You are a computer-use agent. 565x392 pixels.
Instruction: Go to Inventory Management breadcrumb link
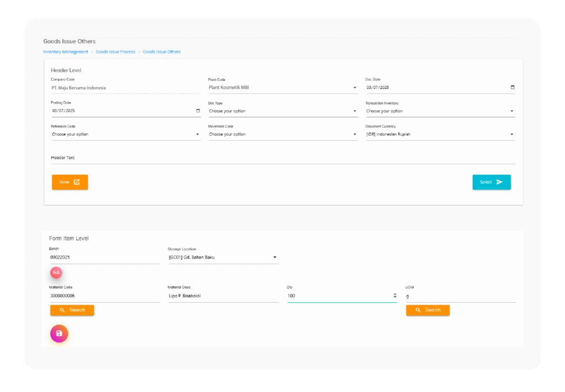pos(66,52)
